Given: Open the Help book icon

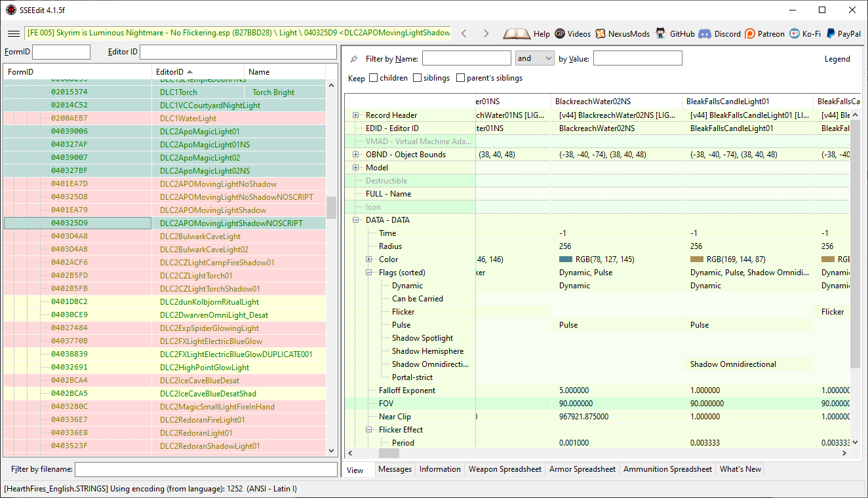Looking at the screenshot, I should point(517,33).
